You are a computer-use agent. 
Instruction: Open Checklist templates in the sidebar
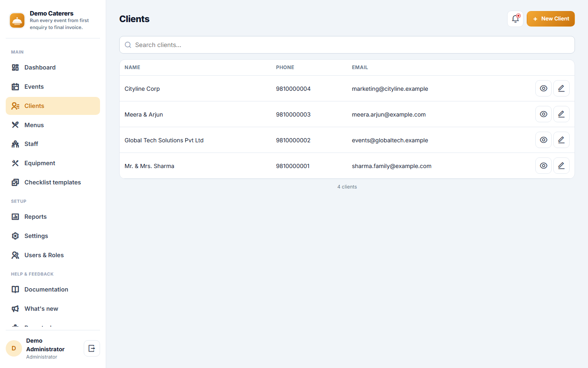pyautogui.click(x=53, y=182)
